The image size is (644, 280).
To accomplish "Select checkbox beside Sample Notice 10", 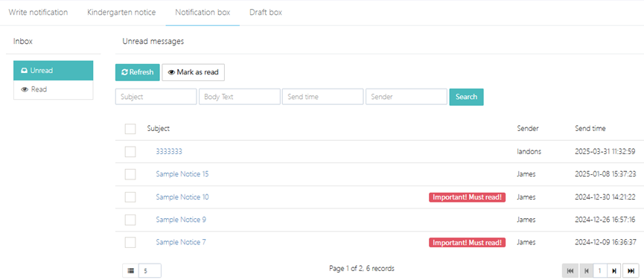I will (130, 197).
